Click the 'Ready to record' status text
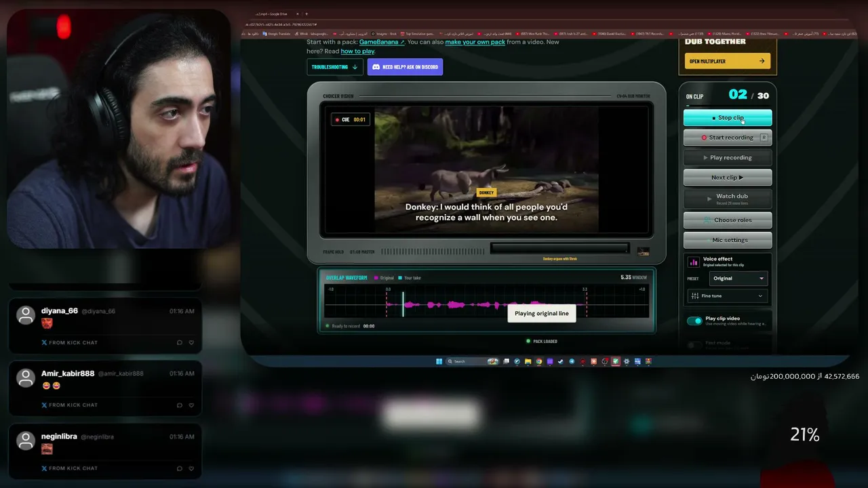Viewport: 868px width, 488px height. [x=346, y=326]
